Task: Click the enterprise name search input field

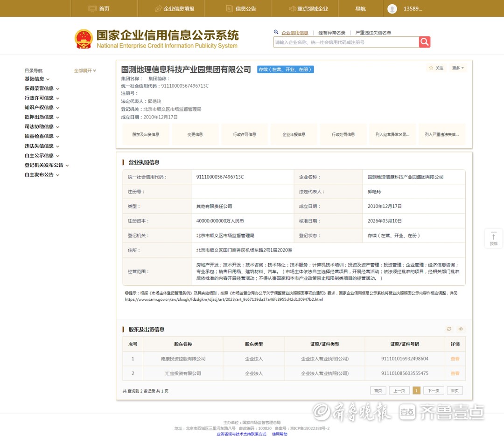Action: pos(346,42)
